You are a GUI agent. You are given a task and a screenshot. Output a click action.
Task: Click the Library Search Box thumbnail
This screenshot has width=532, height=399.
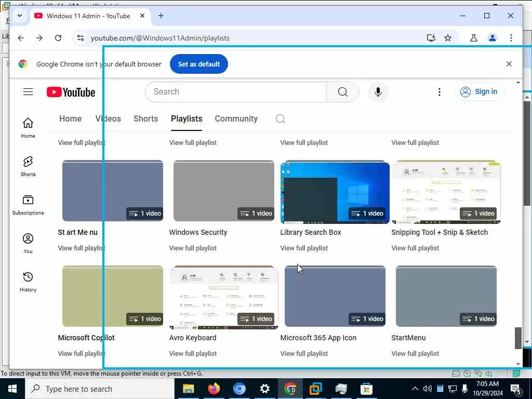click(x=335, y=192)
